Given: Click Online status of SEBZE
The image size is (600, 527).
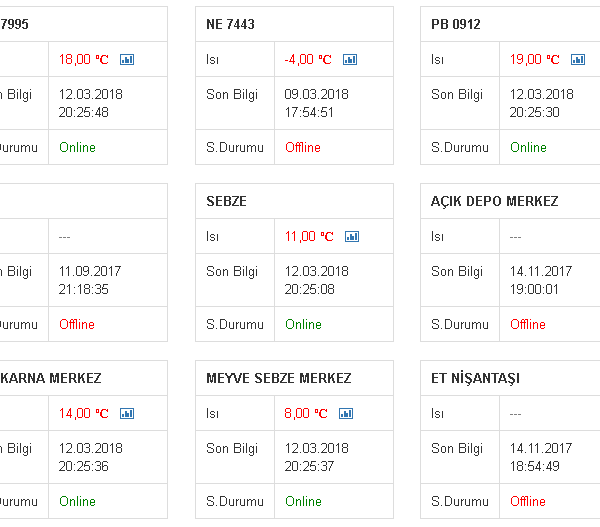Looking at the screenshot, I should [303, 325].
